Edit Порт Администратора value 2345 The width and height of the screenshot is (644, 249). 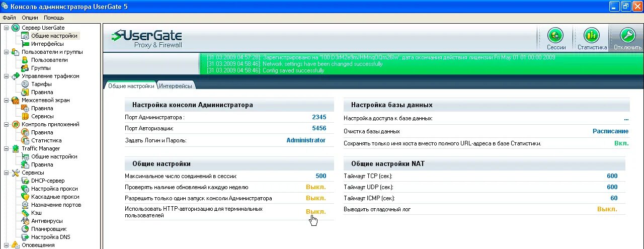click(319, 117)
